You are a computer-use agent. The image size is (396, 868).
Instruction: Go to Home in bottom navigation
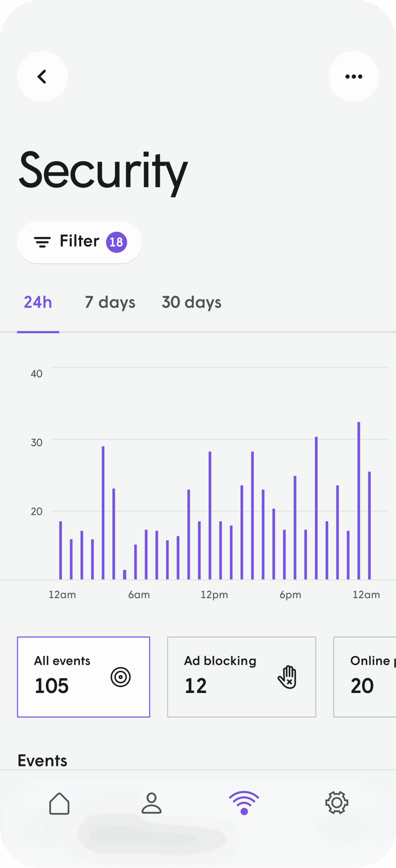pos(59,803)
